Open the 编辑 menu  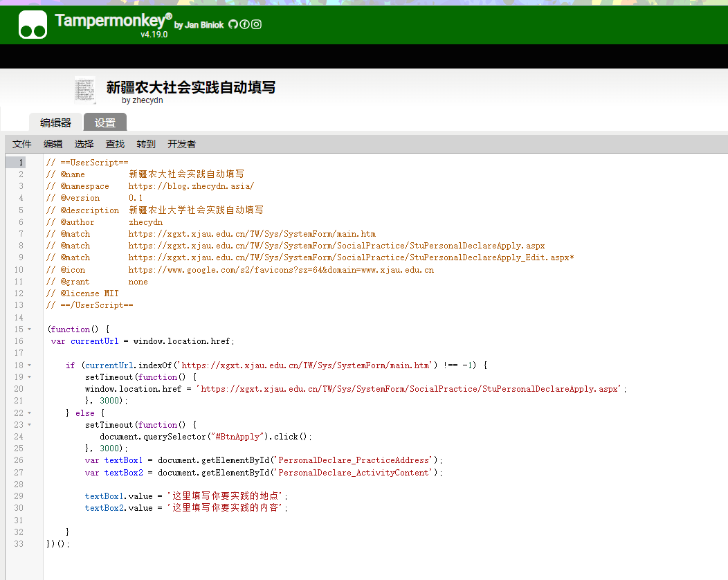click(x=53, y=144)
